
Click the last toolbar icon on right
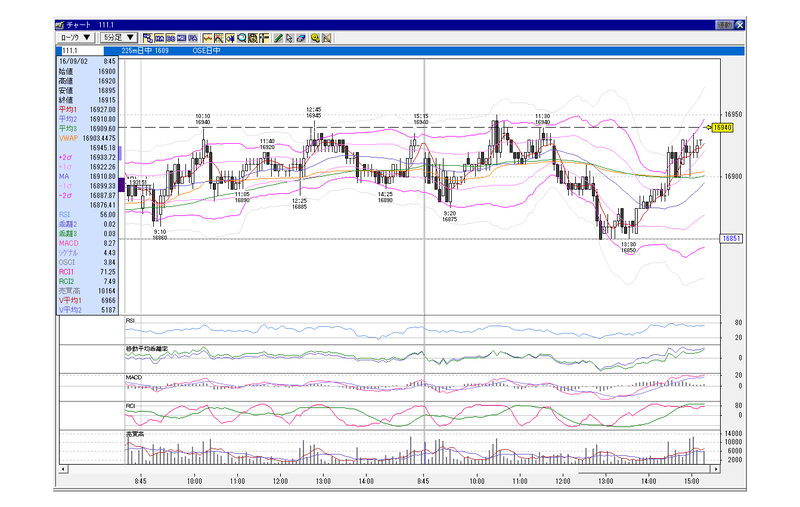point(327,38)
